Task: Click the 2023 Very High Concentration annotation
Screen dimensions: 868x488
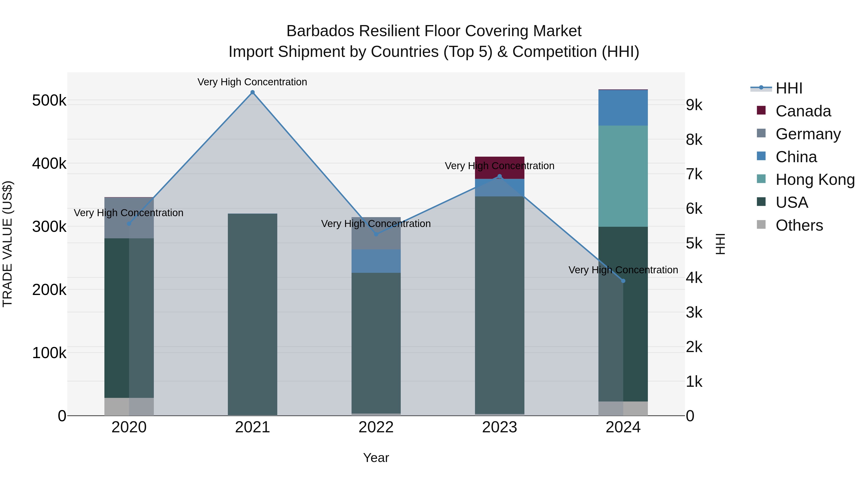Action: [500, 166]
